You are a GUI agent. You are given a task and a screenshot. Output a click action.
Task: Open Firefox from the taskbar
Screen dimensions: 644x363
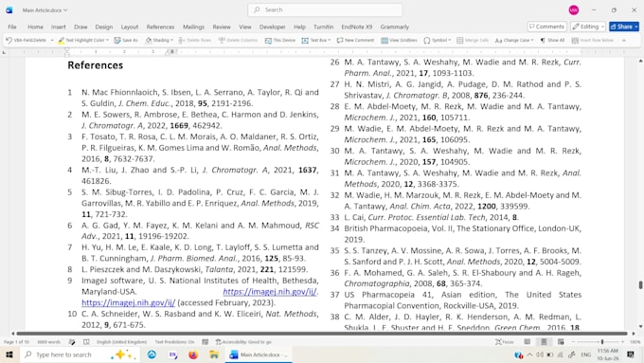coord(193,354)
